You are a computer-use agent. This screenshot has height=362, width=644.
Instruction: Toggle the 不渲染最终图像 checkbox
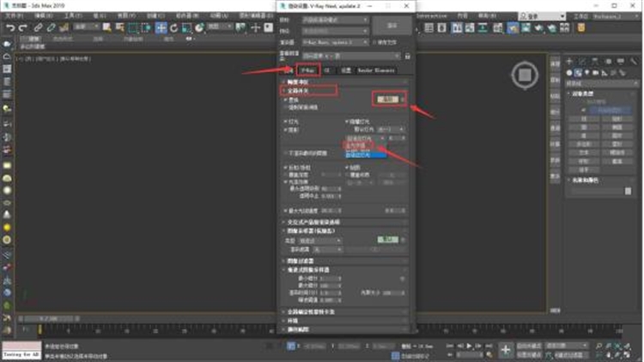point(285,153)
